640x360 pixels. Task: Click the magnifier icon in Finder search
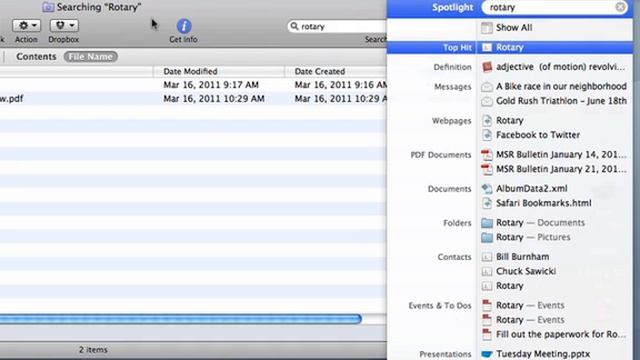[x=294, y=26]
